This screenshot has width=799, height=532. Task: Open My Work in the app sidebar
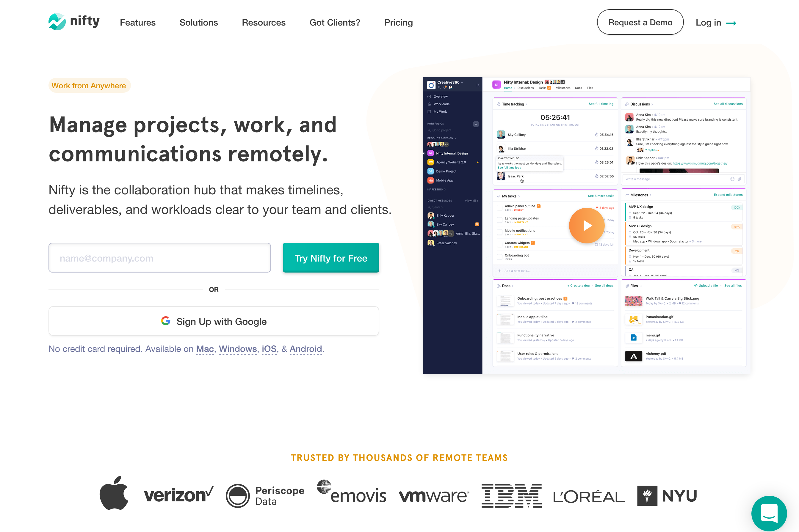pyautogui.click(x=437, y=112)
